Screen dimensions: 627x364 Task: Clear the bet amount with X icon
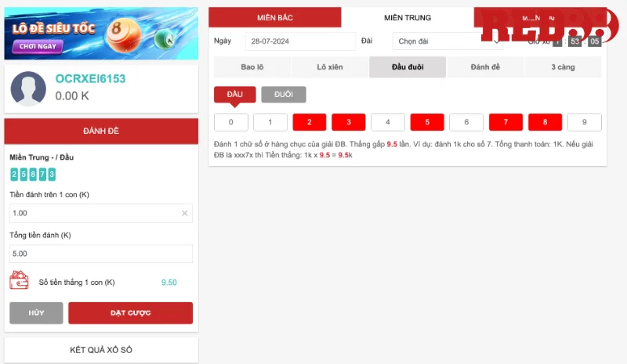185,213
